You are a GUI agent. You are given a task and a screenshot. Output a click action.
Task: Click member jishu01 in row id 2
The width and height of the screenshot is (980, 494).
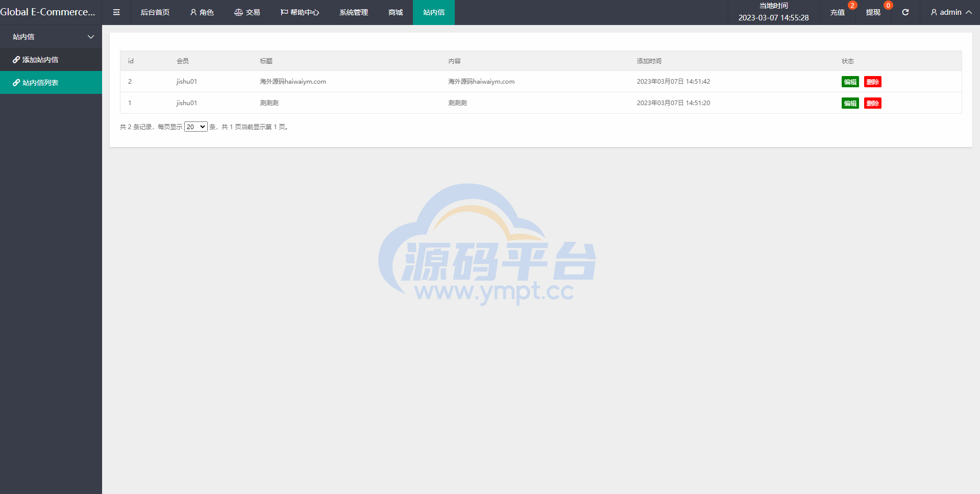(x=186, y=82)
